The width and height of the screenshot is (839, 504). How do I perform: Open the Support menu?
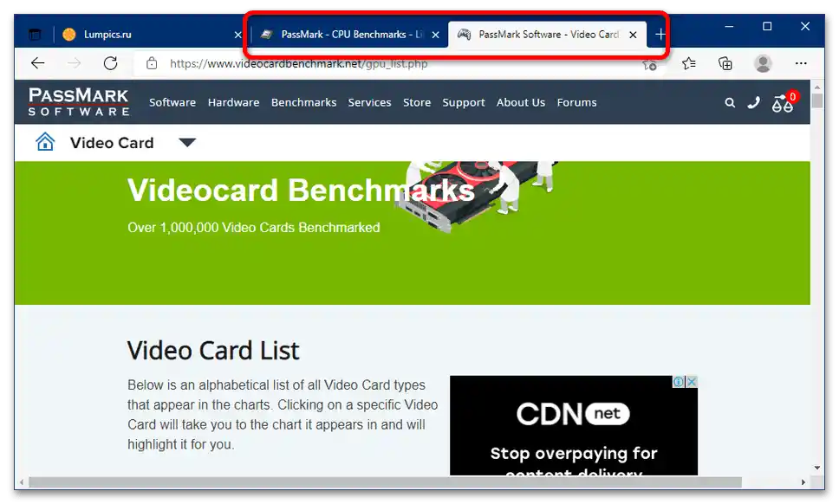coord(464,102)
